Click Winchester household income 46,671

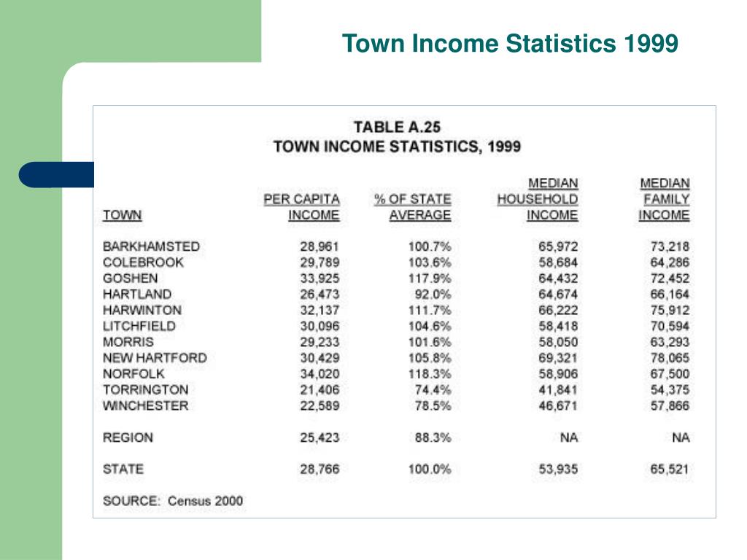(x=558, y=405)
